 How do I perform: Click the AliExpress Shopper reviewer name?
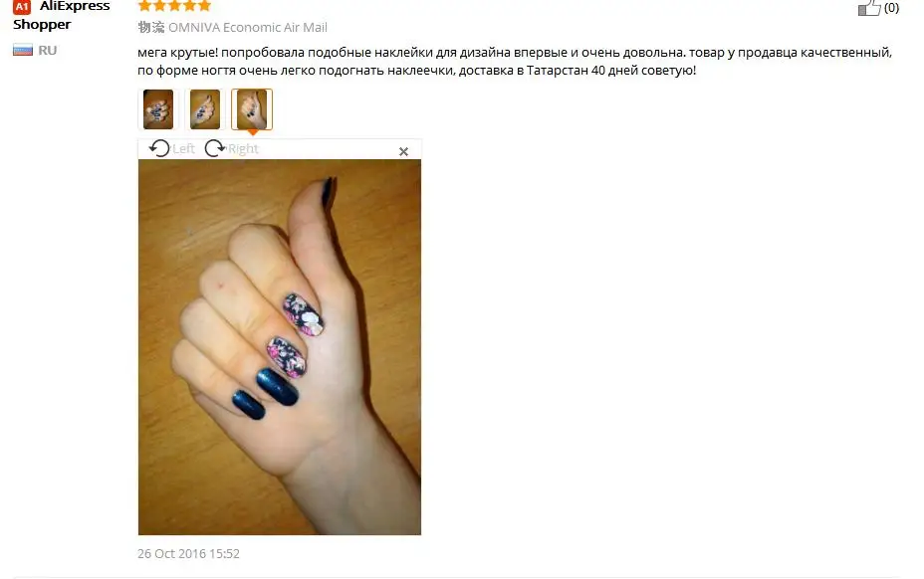pos(62,15)
